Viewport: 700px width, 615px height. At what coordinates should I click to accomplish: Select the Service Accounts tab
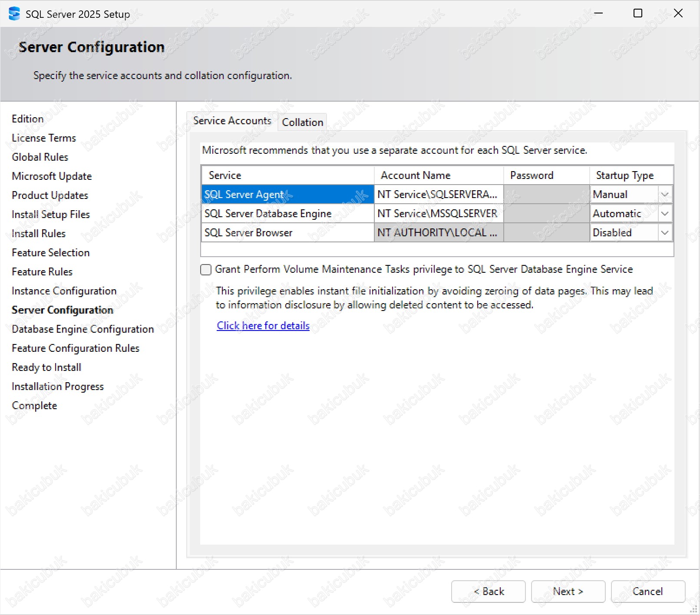click(x=232, y=121)
